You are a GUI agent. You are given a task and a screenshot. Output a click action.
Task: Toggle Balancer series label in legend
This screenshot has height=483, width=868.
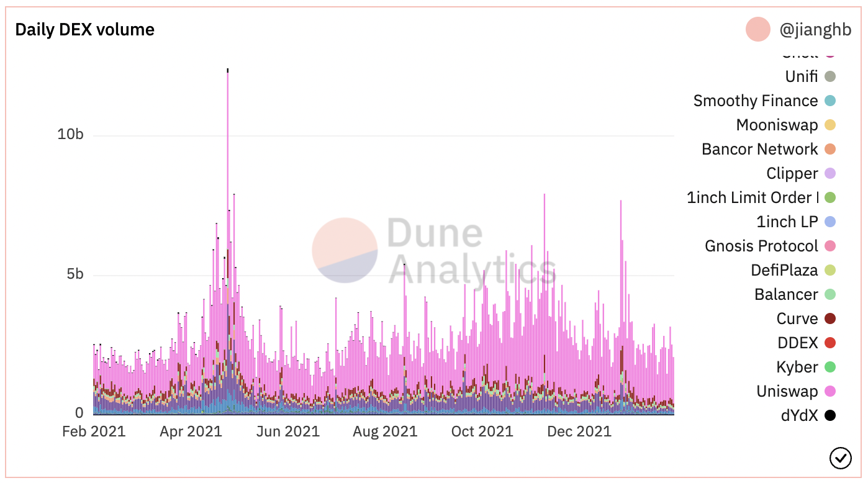787,295
